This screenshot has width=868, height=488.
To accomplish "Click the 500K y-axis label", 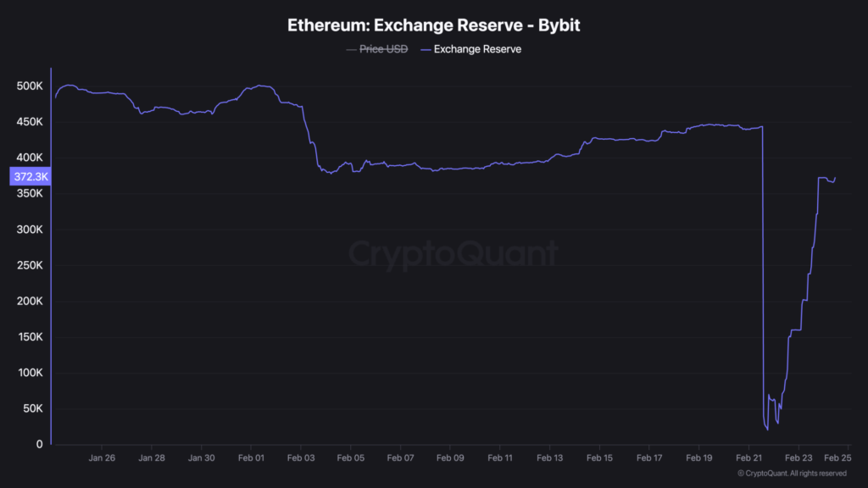I will tap(29, 86).
